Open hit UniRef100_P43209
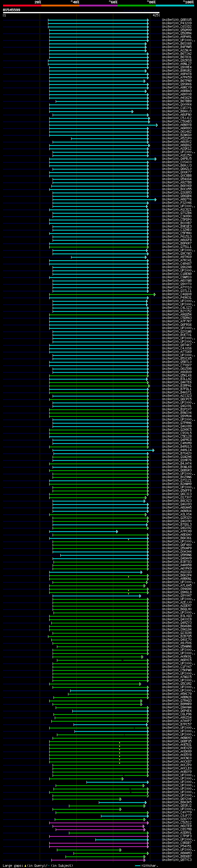 (x=177, y=23)
